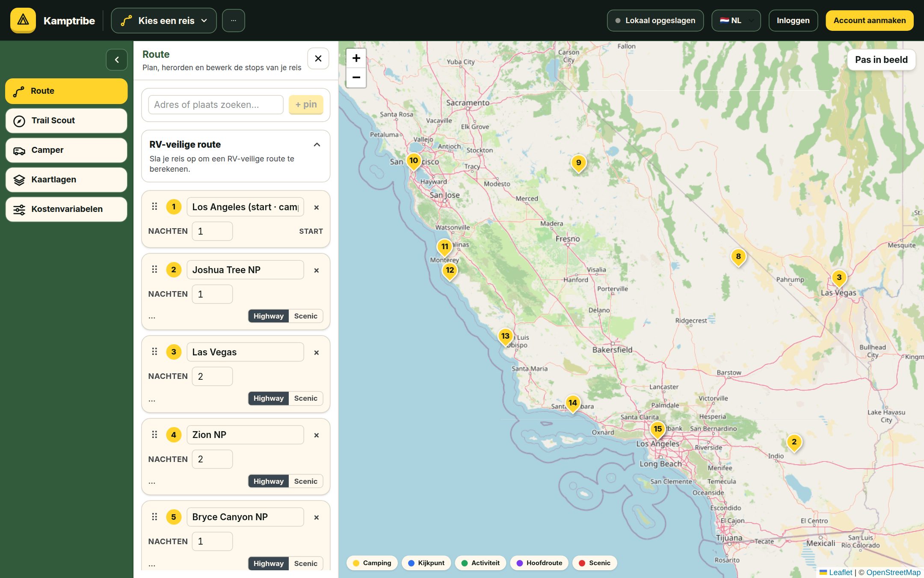Open the Kostenvariabelen sidebar tab
This screenshot has width=924, height=578.
point(66,209)
